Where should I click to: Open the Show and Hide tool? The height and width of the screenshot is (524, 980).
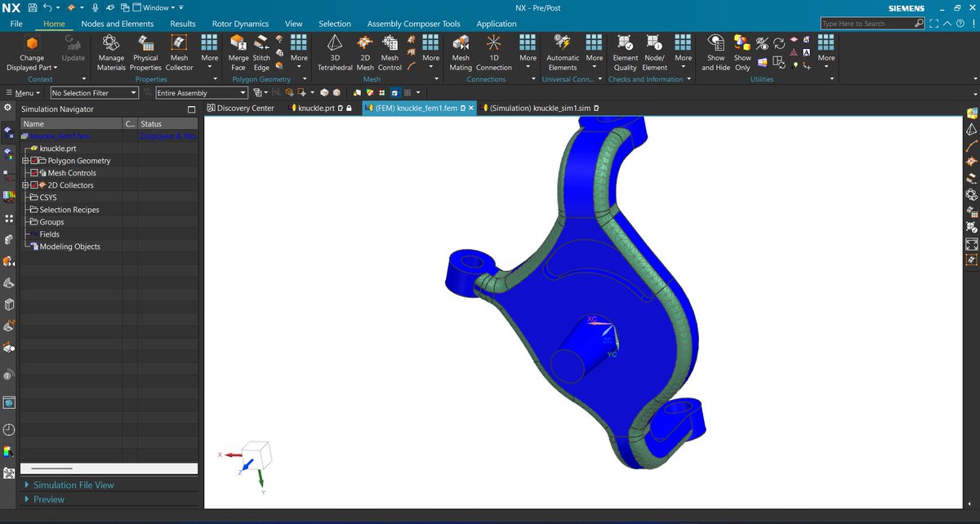[x=716, y=53]
